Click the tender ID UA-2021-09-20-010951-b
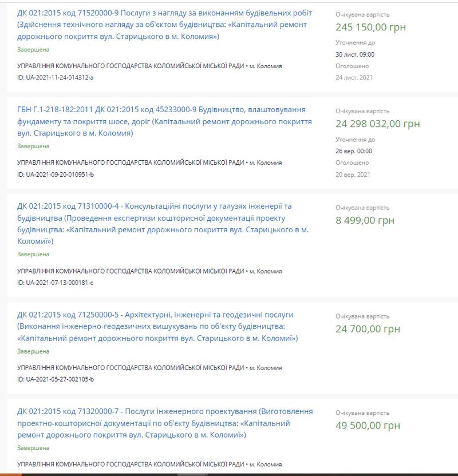This screenshot has height=476, width=458. 56,174
